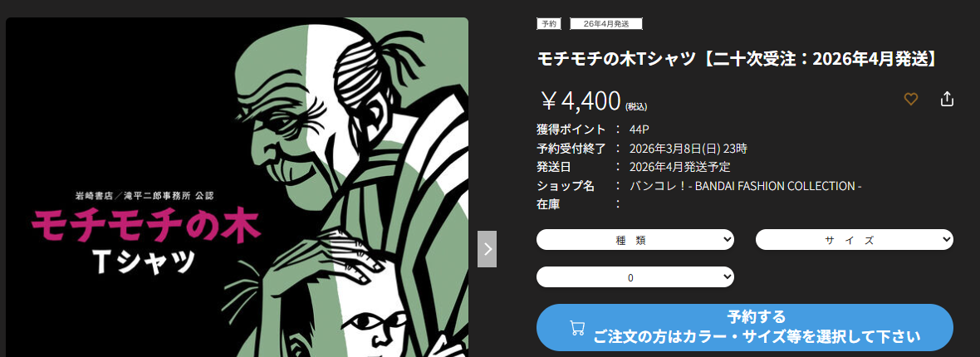980x357 pixels.
Task: Expand the chevron arrow on quantity selector
Action: pos(726,277)
